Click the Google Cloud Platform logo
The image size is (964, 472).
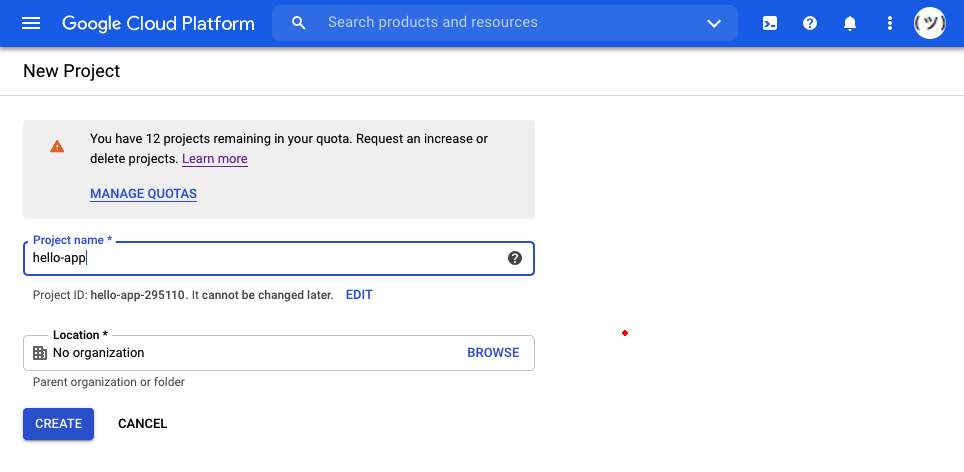tap(158, 23)
